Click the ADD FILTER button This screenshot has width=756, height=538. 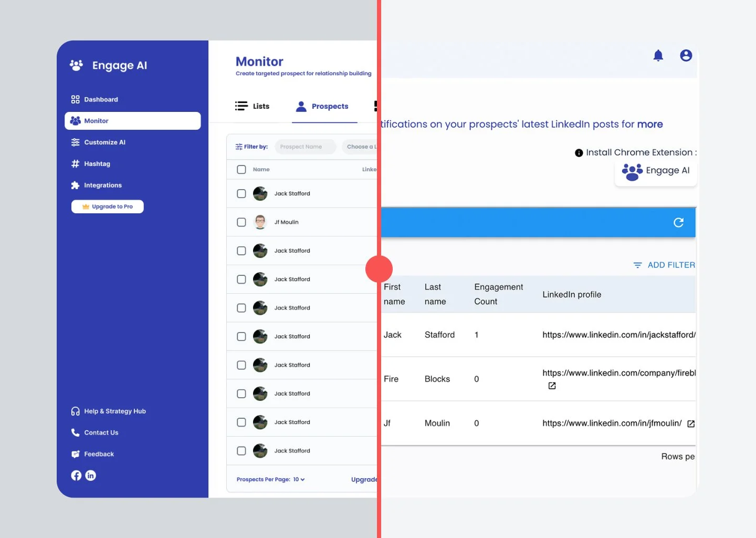click(664, 265)
